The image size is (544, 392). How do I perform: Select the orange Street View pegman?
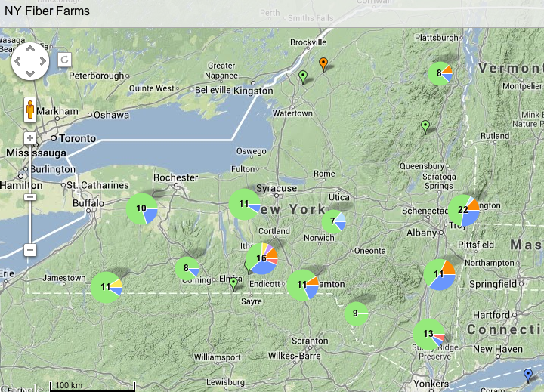point(30,110)
